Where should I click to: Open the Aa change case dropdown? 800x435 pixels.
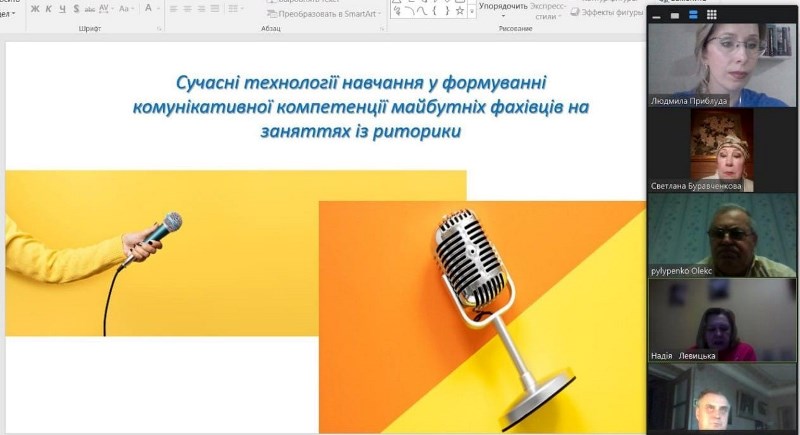126,9
